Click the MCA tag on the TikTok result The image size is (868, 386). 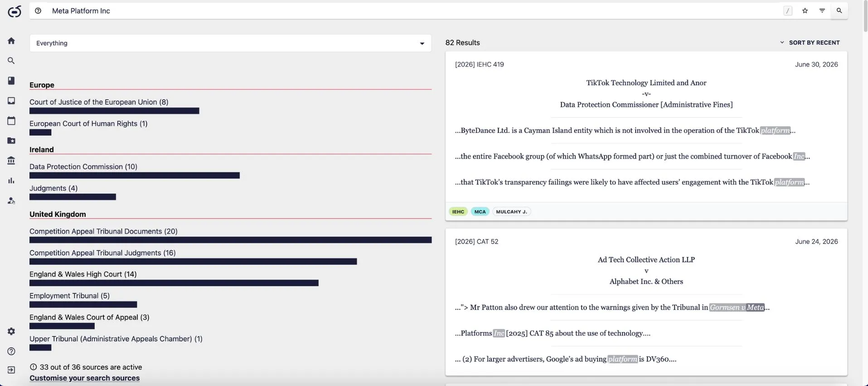click(x=480, y=212)
